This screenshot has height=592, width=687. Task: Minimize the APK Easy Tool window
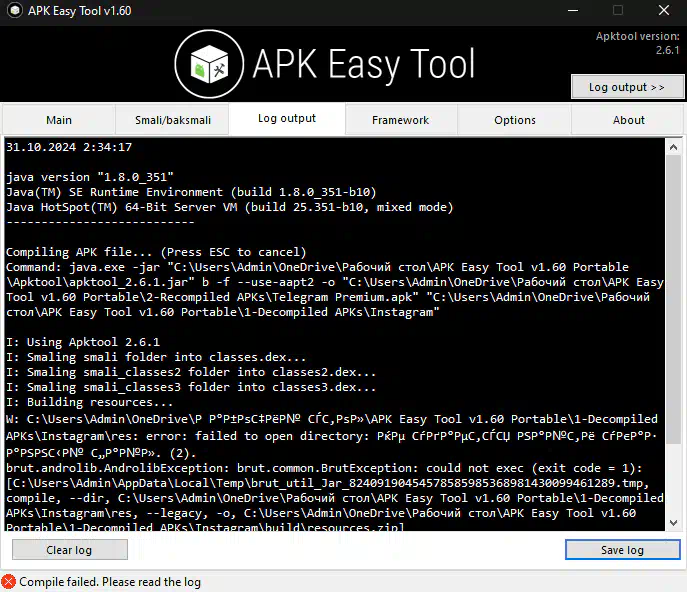pos(573,11)
